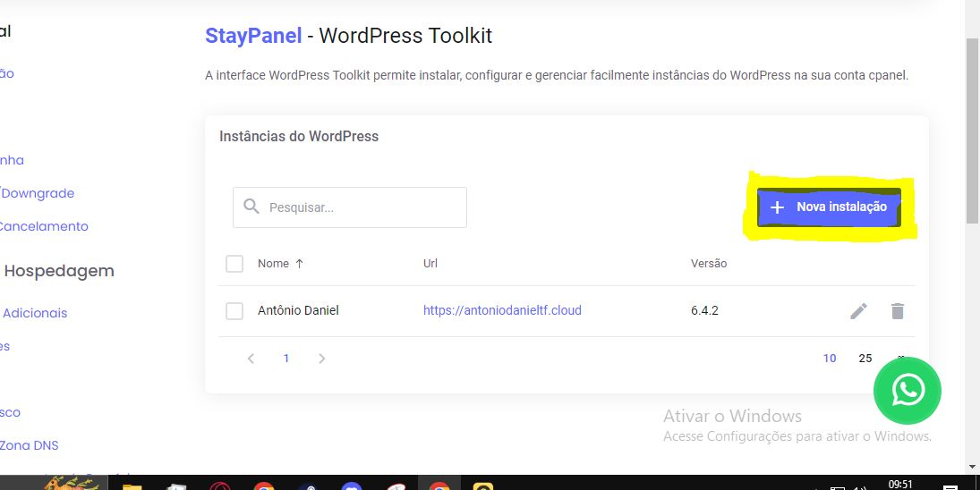This screenshot has height=490, width=980.
Task: Go to next page with right chevron
Action: coord(322,359)
